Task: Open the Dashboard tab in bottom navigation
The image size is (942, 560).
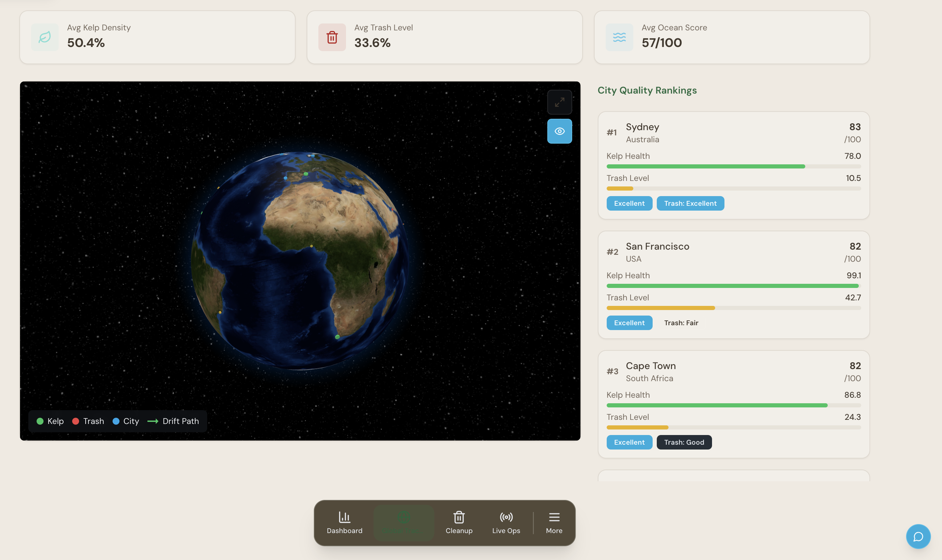Action: [344, 523]
